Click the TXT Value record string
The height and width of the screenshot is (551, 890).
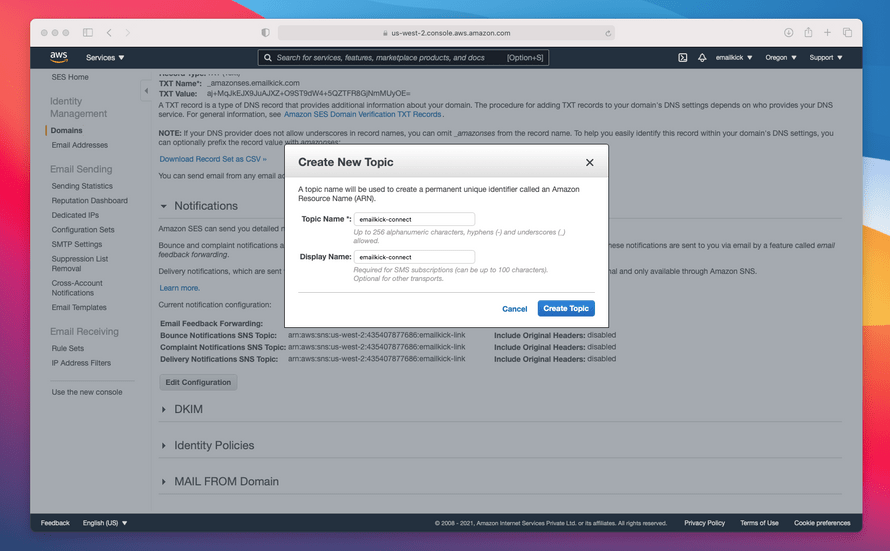309,94
